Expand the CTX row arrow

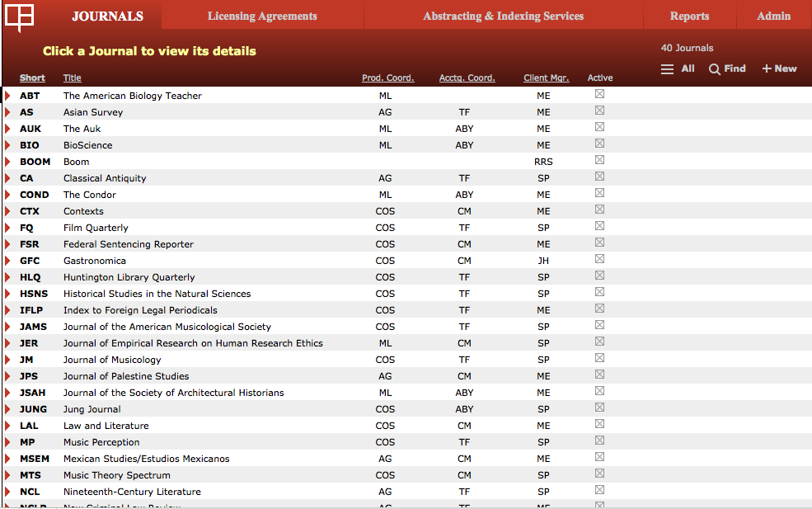click(7, 211)
